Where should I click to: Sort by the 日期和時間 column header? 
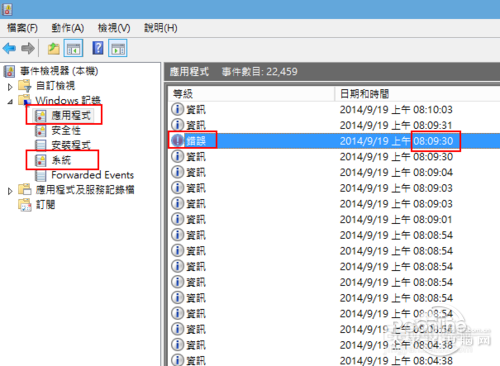coord(417,94)
